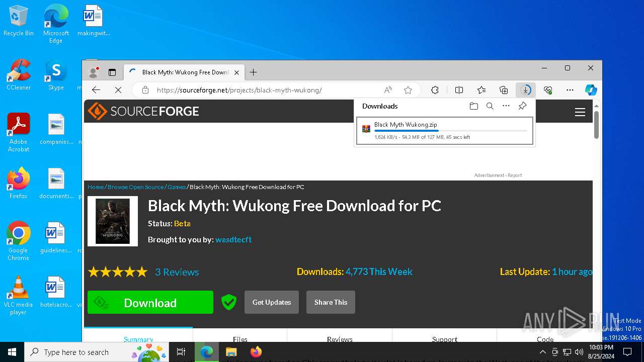Open Browse Open Source breadcrumb

pos(136,187)
